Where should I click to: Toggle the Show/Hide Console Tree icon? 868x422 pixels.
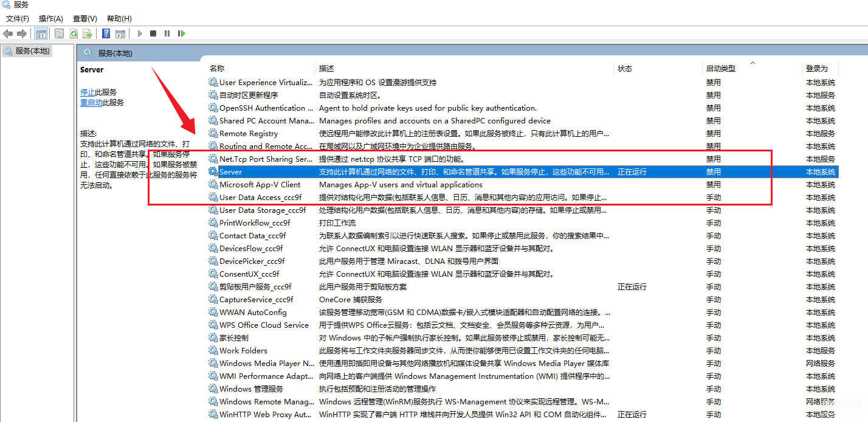(41, 33)
